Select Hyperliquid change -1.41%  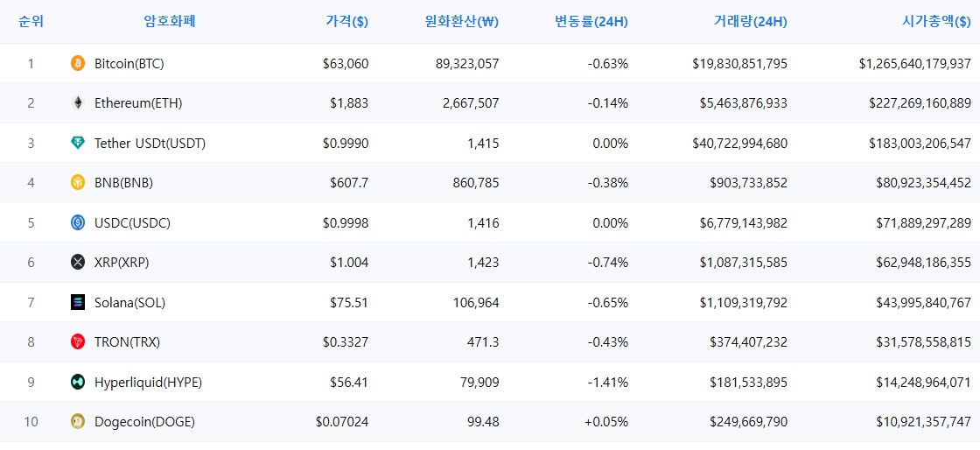[607, 383]
